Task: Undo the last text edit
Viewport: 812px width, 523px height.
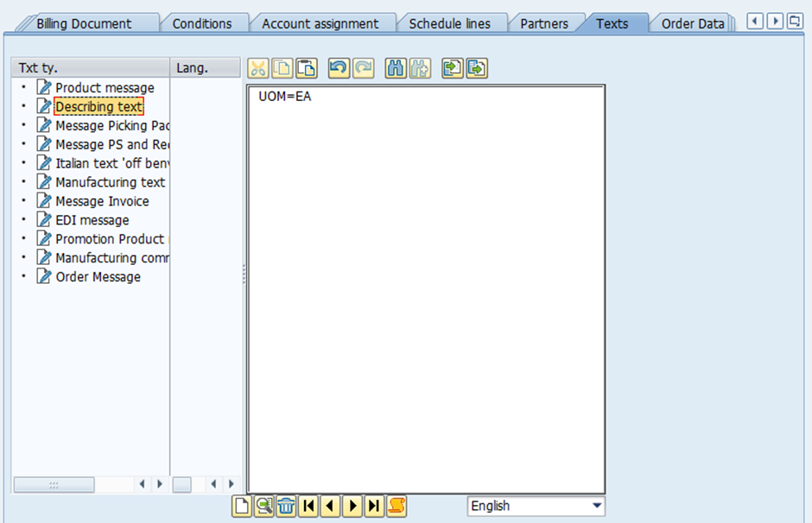Action: pos(339,68)
